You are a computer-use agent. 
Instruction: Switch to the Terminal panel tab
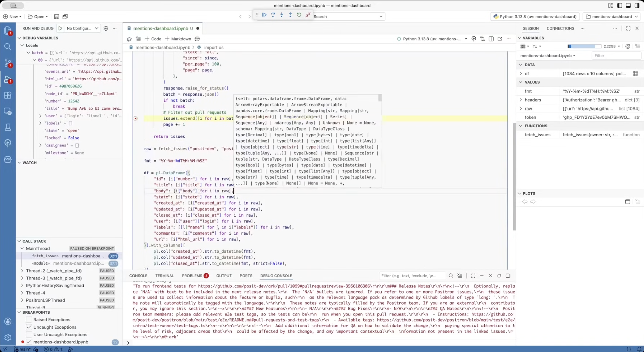[164, 276]
